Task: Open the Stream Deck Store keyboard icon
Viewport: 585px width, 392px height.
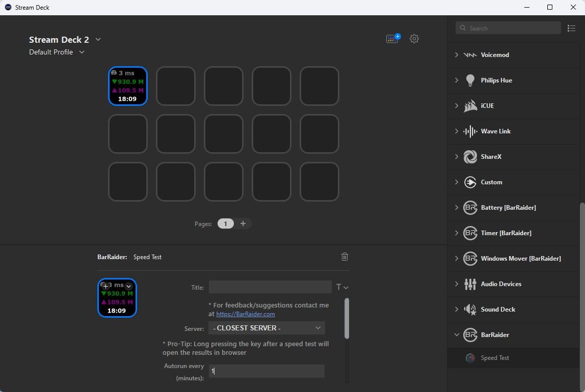Action: [x=393, y=39]
